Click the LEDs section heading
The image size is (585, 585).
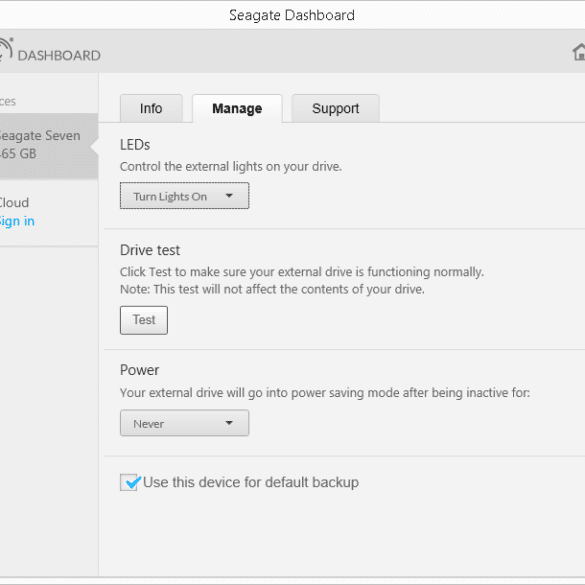(135, 145)
